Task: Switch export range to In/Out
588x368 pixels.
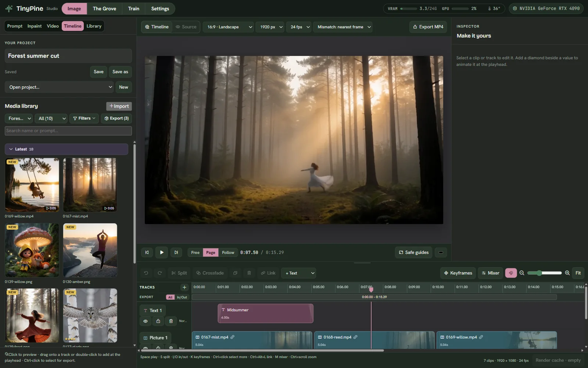Action: pyautogui.click(x=182, y=297)
